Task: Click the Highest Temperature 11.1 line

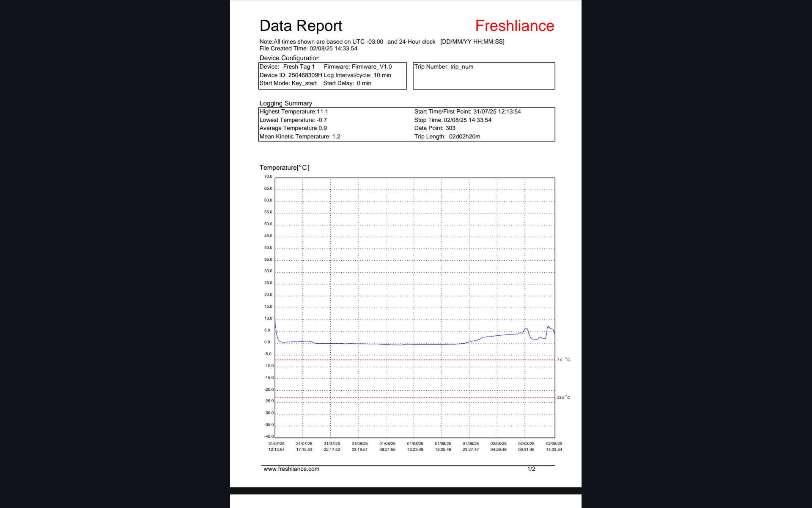Action: click(294, 112)
